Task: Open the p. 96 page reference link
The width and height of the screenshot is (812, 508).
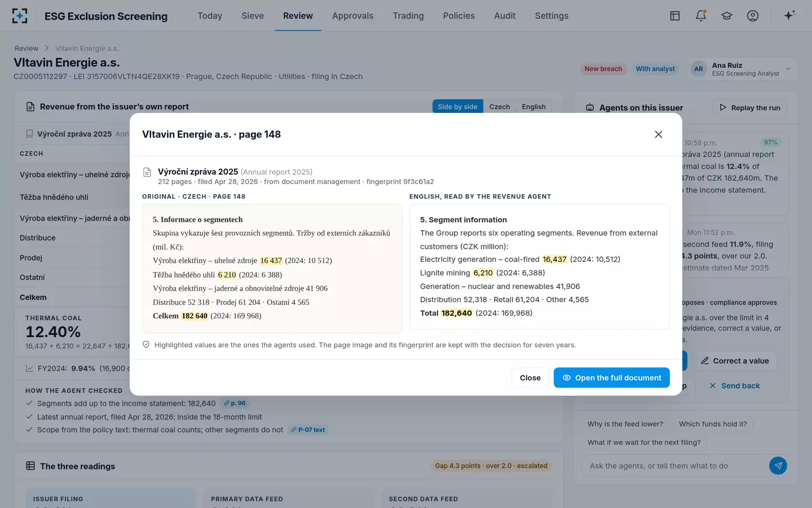Action: [235, 403]
